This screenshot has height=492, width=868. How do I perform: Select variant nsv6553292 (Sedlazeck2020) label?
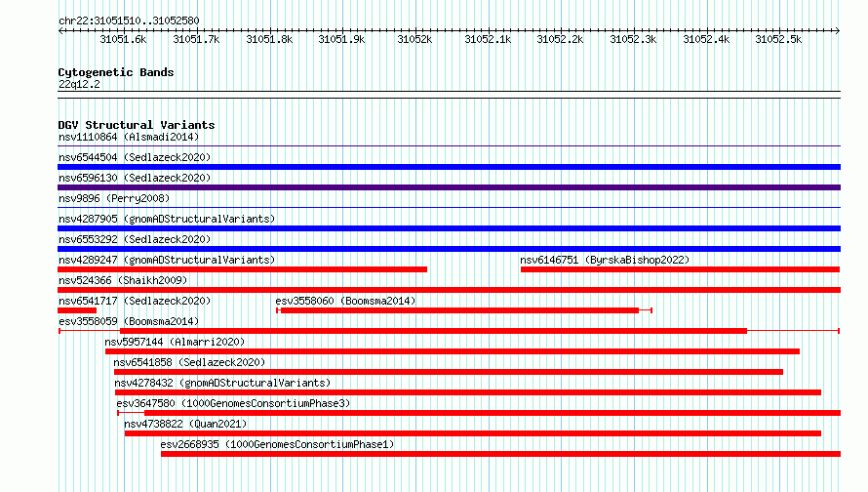point(135,239)
